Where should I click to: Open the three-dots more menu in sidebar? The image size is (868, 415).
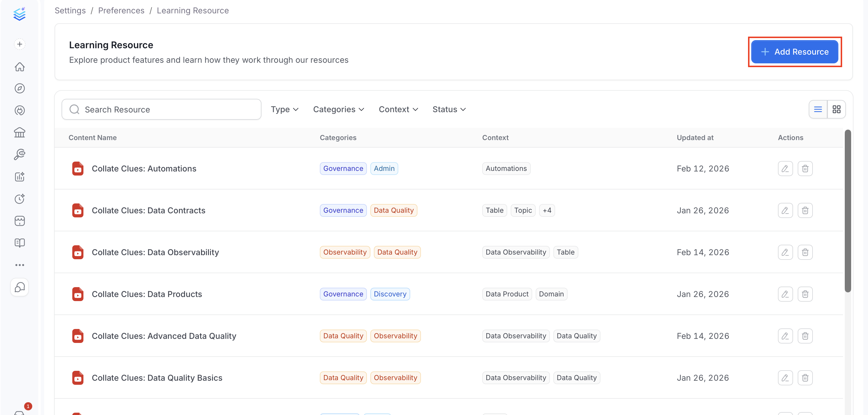[x=19, y=265]
